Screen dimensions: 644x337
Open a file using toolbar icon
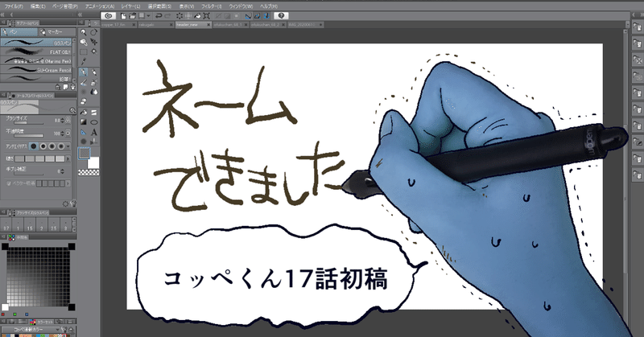point(132,16)
